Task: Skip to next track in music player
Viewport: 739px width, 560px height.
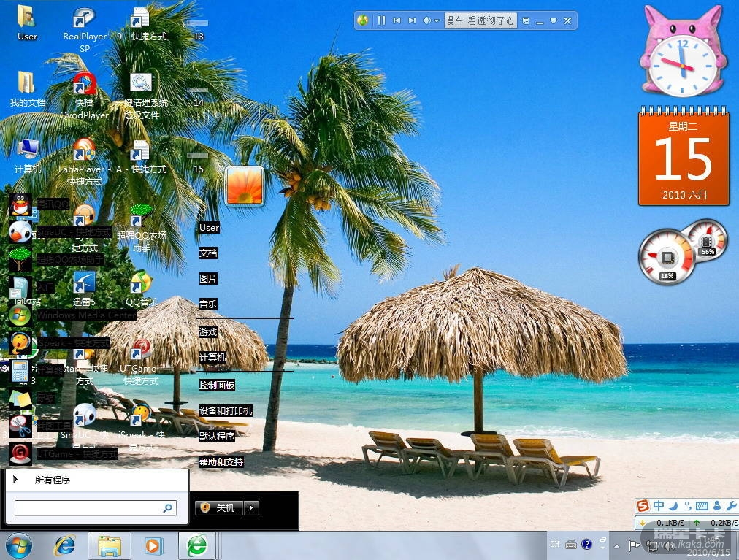Action: (413, 21)
